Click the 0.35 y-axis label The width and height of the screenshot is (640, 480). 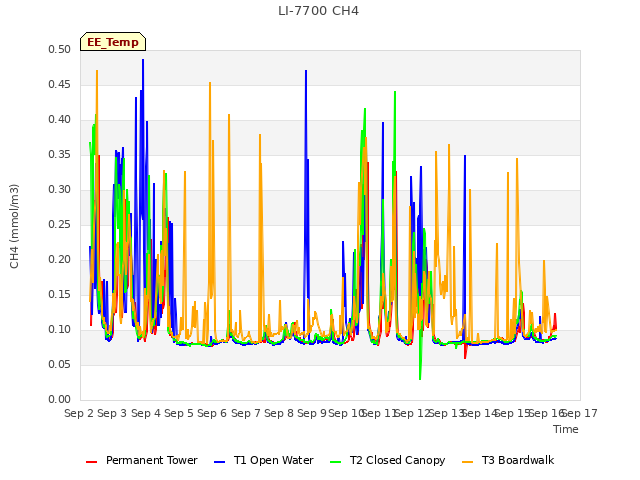coord(60,155)
